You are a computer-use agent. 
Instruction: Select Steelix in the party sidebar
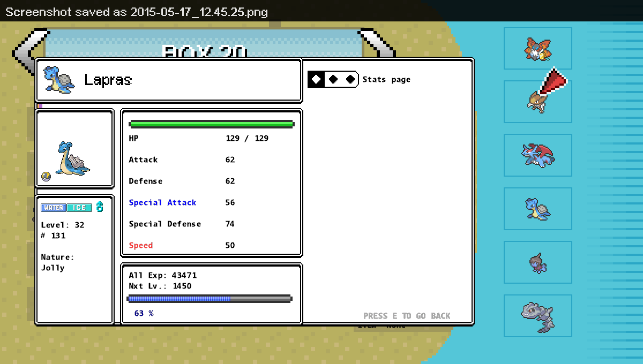537,315
